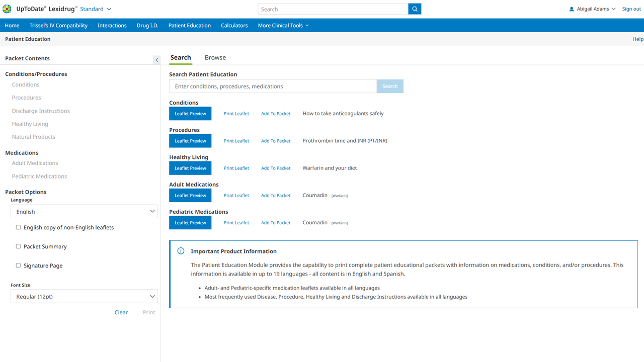Click the Sign out link
Image resolution: width=644 pixels, height=362 pixels.
(631, 9)
